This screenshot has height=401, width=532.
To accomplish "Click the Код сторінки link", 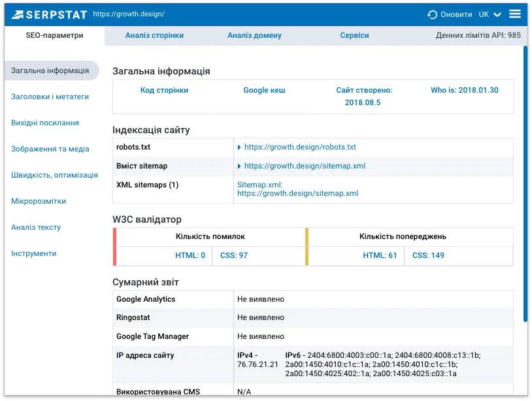I will point(164,91).
